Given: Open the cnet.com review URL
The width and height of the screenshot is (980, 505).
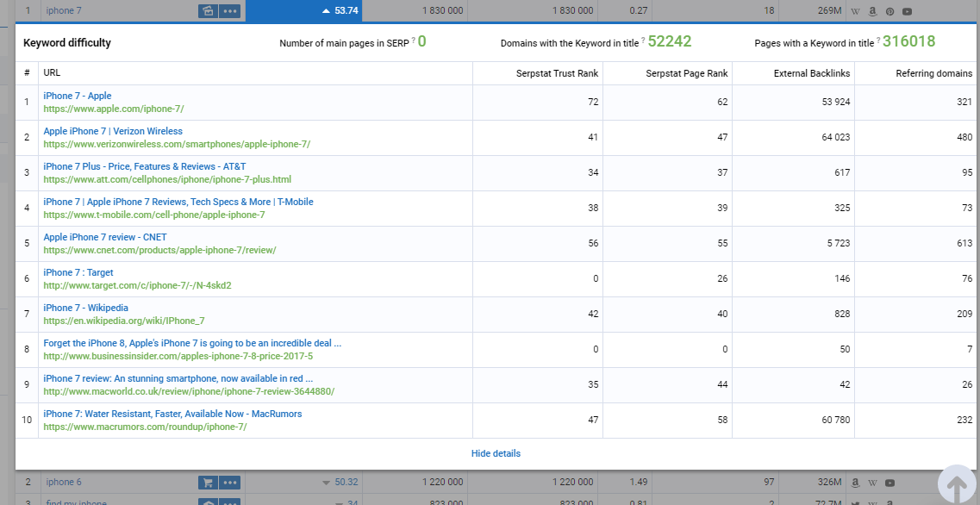Looking at the screenshot, I should coord(160,250).
